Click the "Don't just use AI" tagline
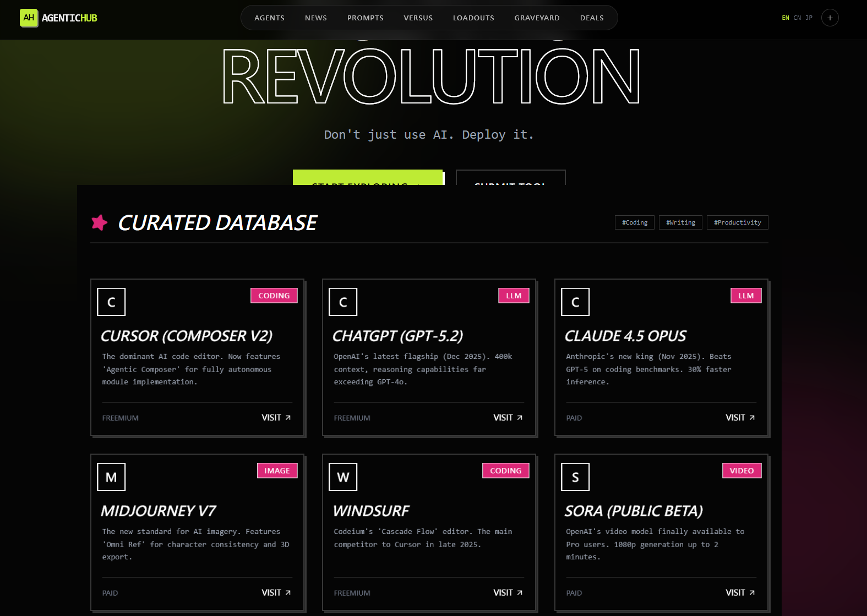Viewport: 867px width, 616px height. click(x=429, y=135)
